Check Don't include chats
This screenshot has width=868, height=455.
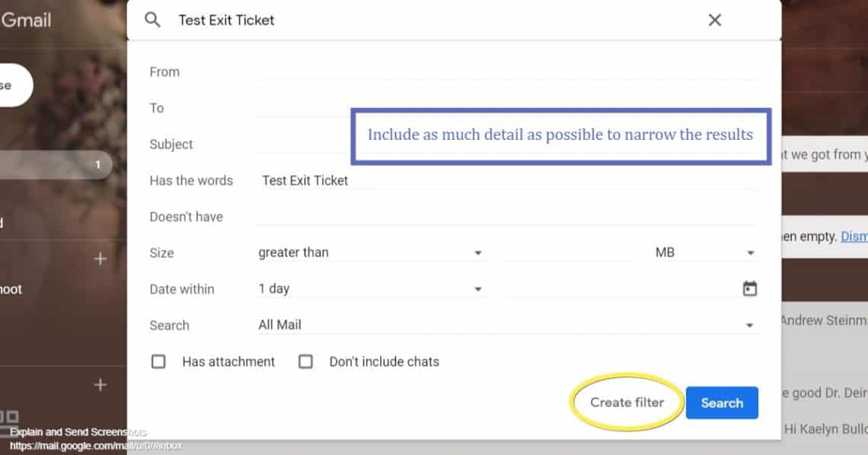(x=305, y=361)
